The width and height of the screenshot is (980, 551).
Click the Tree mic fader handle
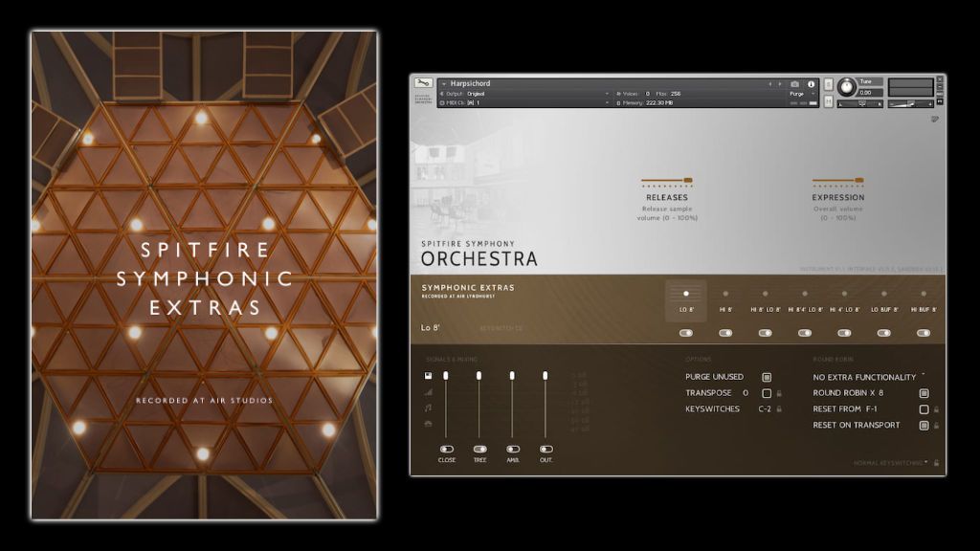coord(479,375)
